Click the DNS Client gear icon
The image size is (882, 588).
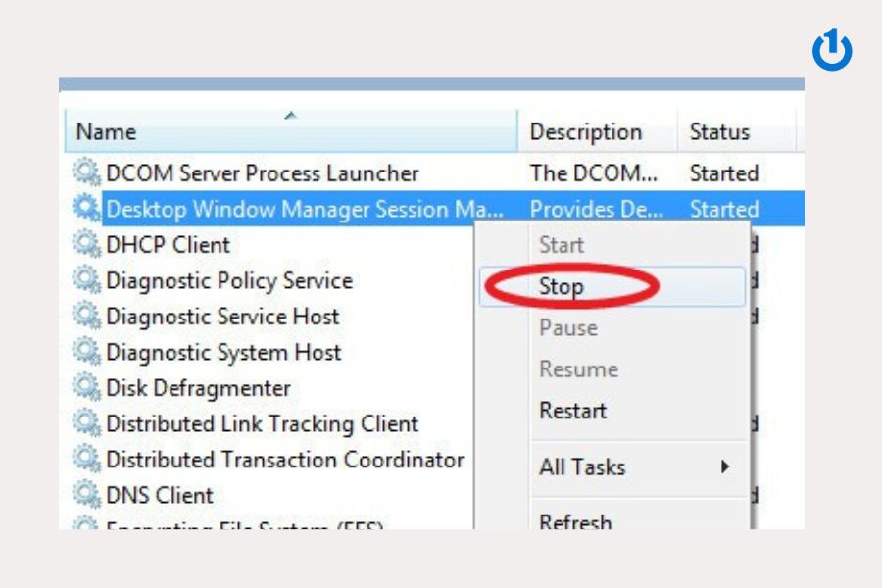(x=86, y=495)
